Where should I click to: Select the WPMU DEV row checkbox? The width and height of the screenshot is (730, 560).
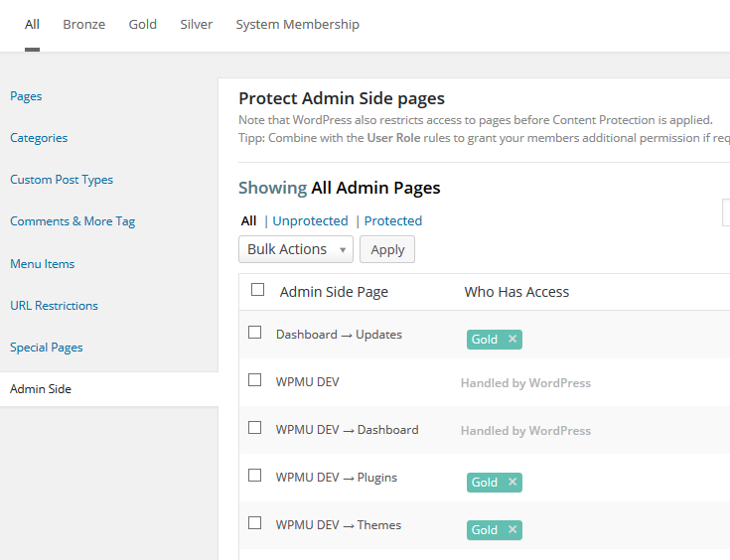255,380
